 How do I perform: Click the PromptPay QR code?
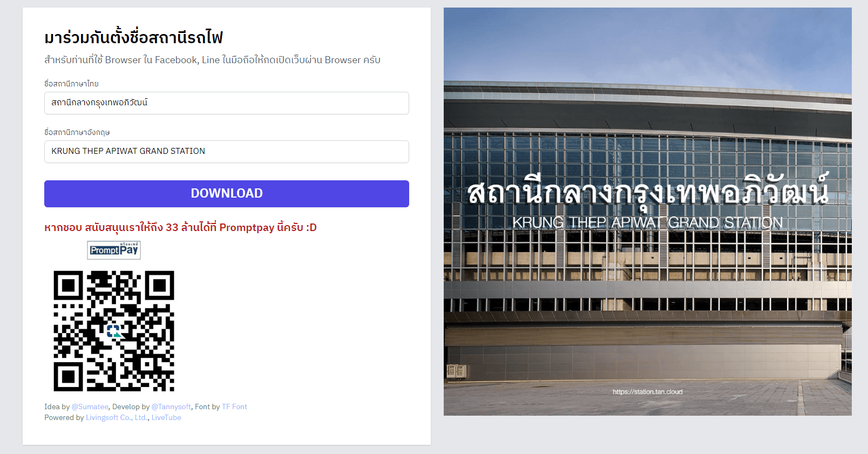coord(114,331)
